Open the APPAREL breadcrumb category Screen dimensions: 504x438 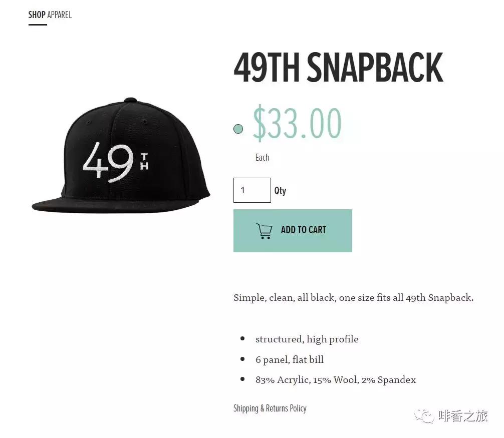pos(60,15)
